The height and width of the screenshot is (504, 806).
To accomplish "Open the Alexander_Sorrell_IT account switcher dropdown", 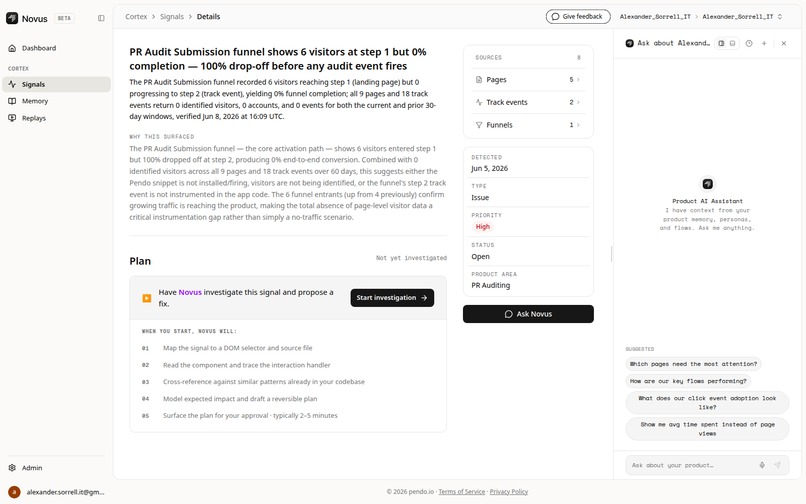I will click(x=743, y=16).
